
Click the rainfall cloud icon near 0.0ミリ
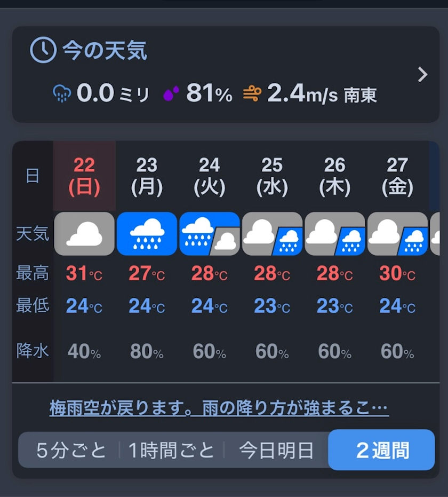click(x=62, y=94)
